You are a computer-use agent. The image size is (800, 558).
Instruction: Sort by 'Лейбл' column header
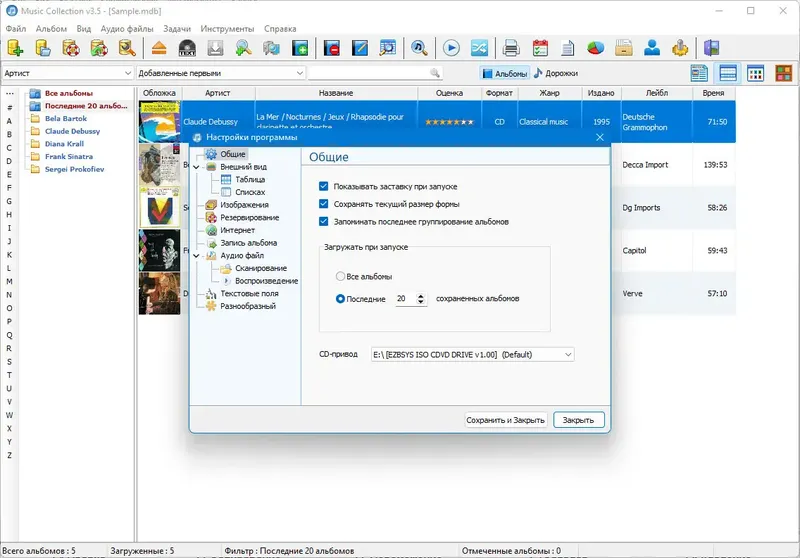tap(657, 93)
